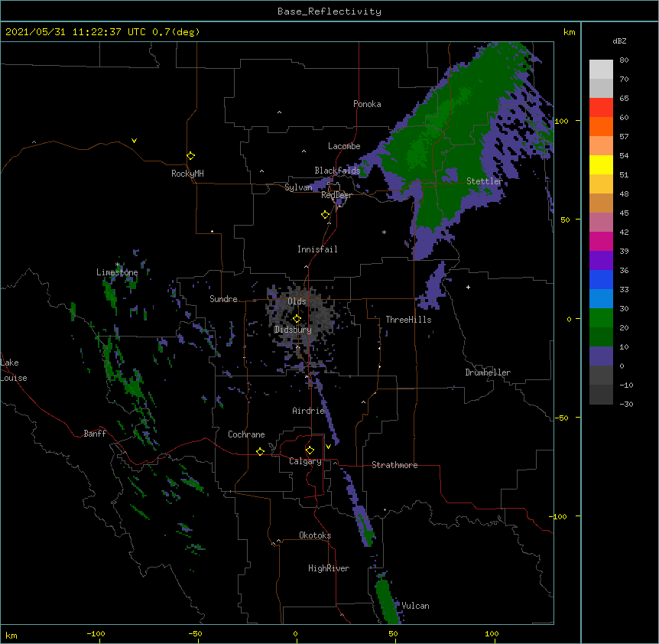Click the yellow V marker northwest of RockyMH
659x644 pixels.
tap(134, 141)
